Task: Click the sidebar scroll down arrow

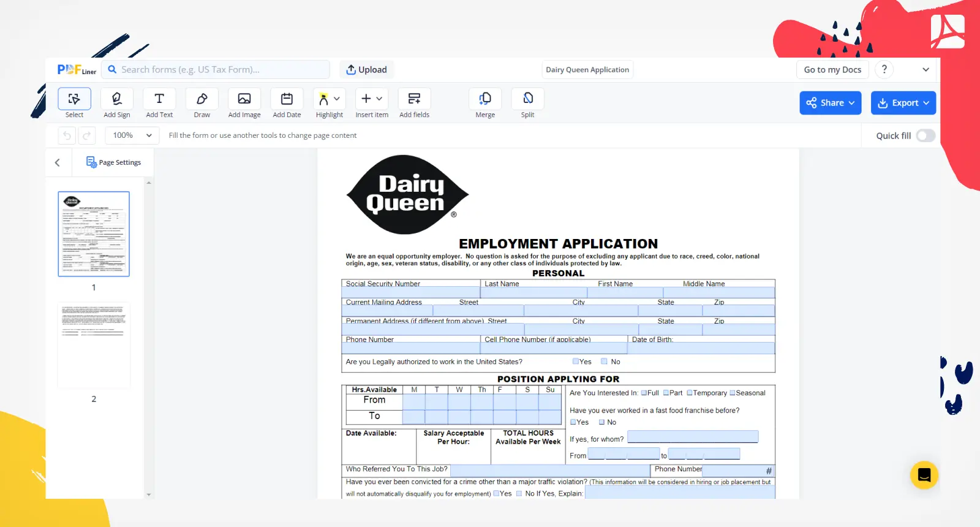Action: pos(149,495)
